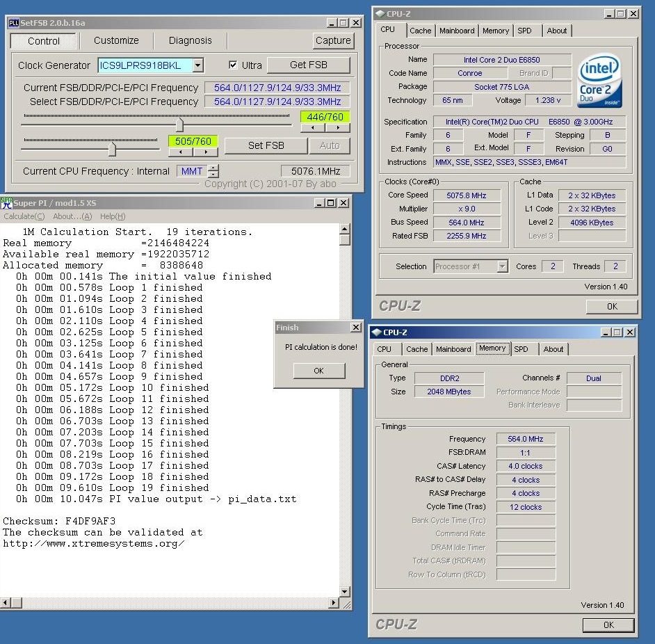This screenshot has width=655, height=644.
Task: Select the Control tab in SetFSB
Action: 43,41
